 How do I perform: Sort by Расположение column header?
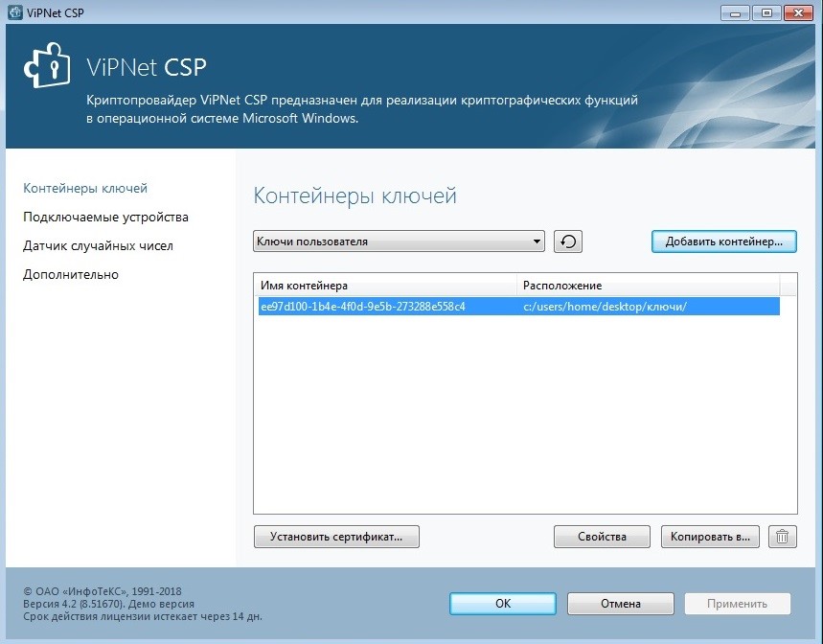pos(649,286)
